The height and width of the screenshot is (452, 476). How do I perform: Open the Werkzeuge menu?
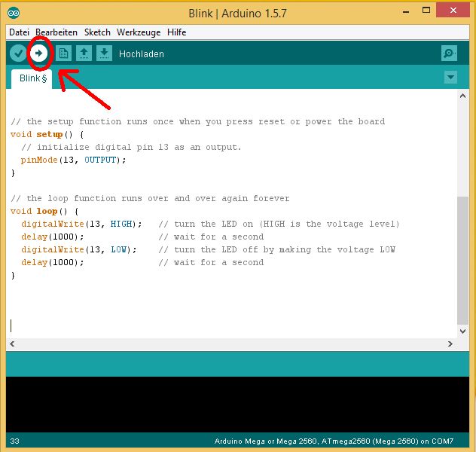[x=139, y=32]
